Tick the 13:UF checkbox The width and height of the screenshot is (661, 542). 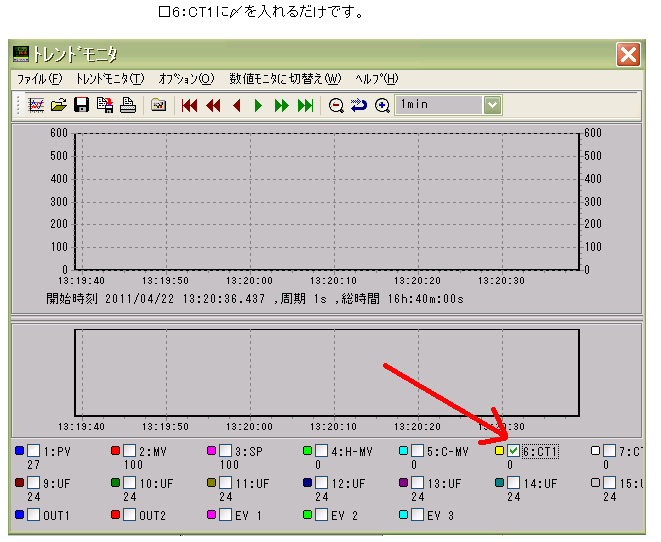(417, 482)
